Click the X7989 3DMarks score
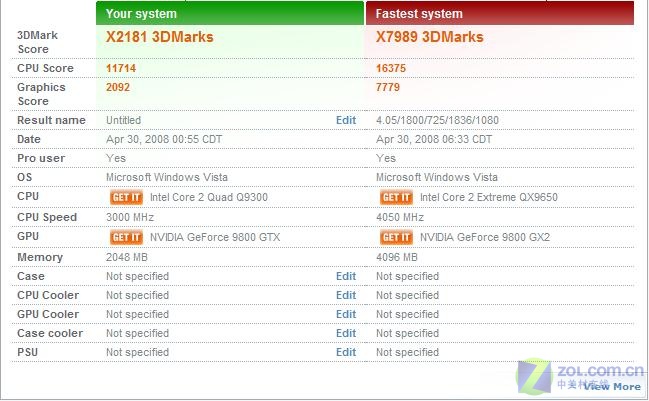The width and height of the screenshot is (649, 401). pyautogui.click(x=430, y=37)
